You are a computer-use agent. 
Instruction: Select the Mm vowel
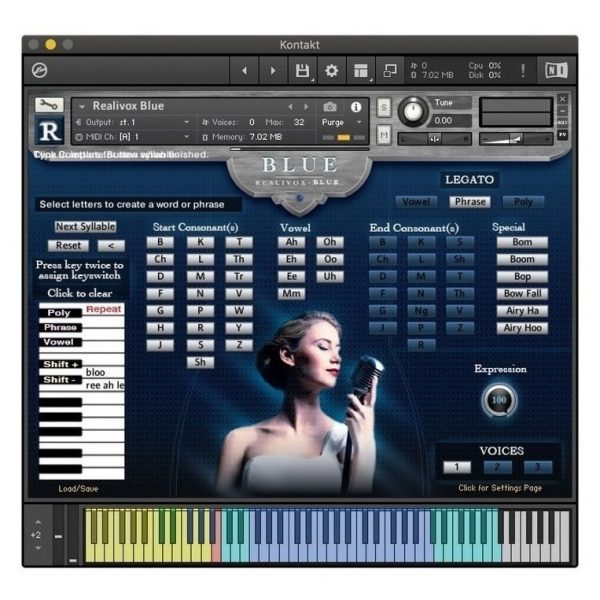click(291, 293)
